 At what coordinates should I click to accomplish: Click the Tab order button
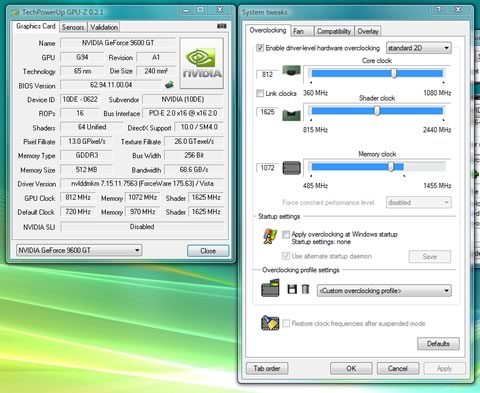(x=267, y=368)
